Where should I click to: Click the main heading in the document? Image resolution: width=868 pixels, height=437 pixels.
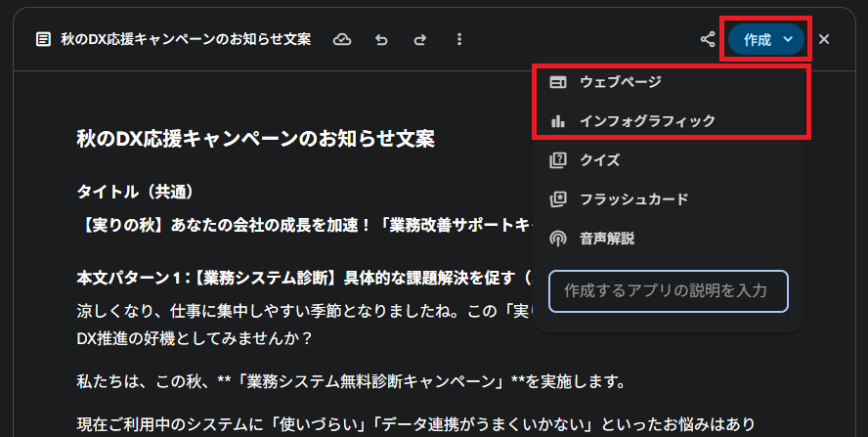tap(255, 138)
